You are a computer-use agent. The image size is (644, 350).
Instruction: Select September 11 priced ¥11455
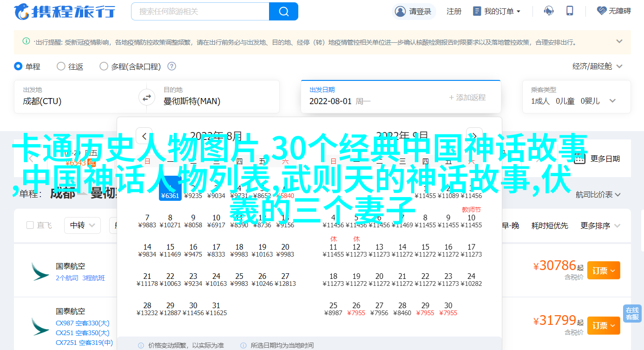pyautogui.click(x=333, y=246)
